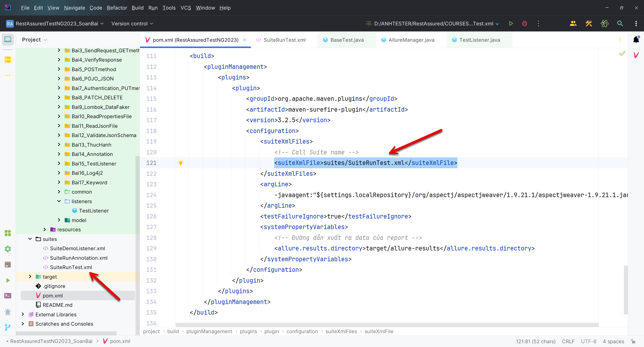Click UTF-8 encoding in status bar
Viewport: 644px width, 347px height.
coord(589,341)
